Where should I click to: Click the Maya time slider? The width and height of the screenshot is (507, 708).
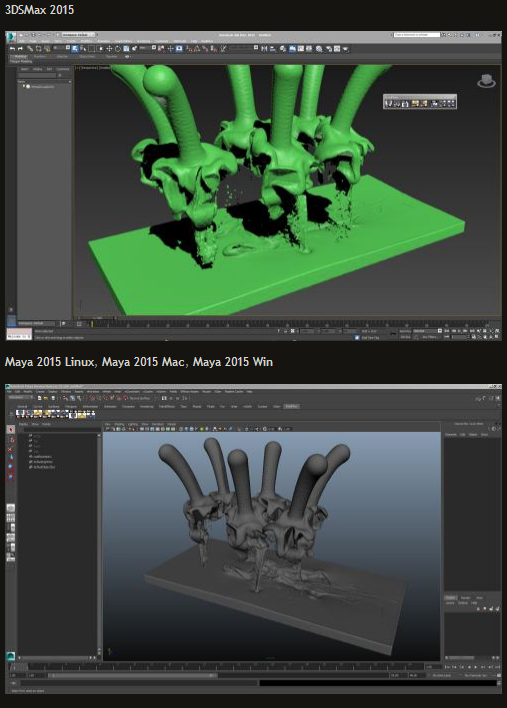tap(217, 666)
